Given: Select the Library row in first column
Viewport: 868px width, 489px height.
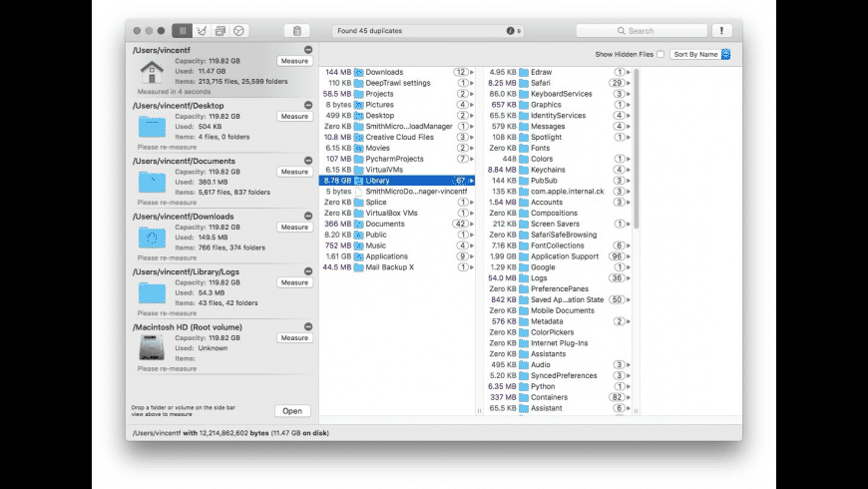Looking at the screenshot, I should [x=397, y=181].
